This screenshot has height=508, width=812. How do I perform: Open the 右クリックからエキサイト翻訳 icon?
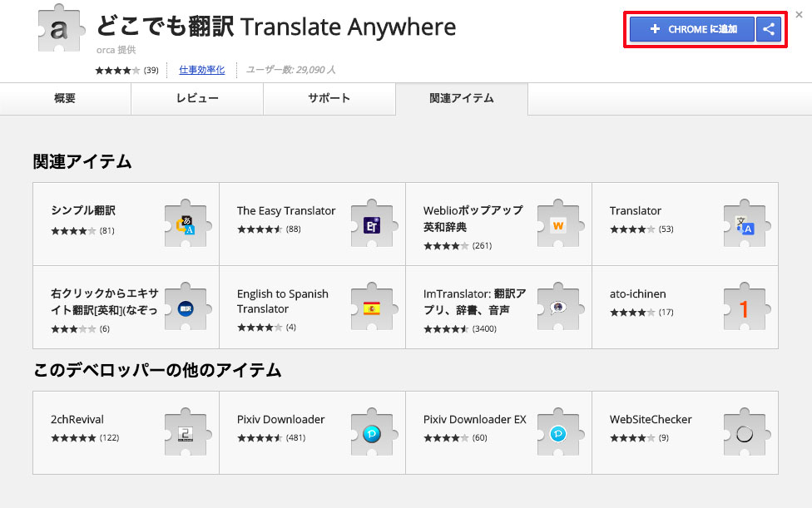pyautogui.click(x=187, y=308)
